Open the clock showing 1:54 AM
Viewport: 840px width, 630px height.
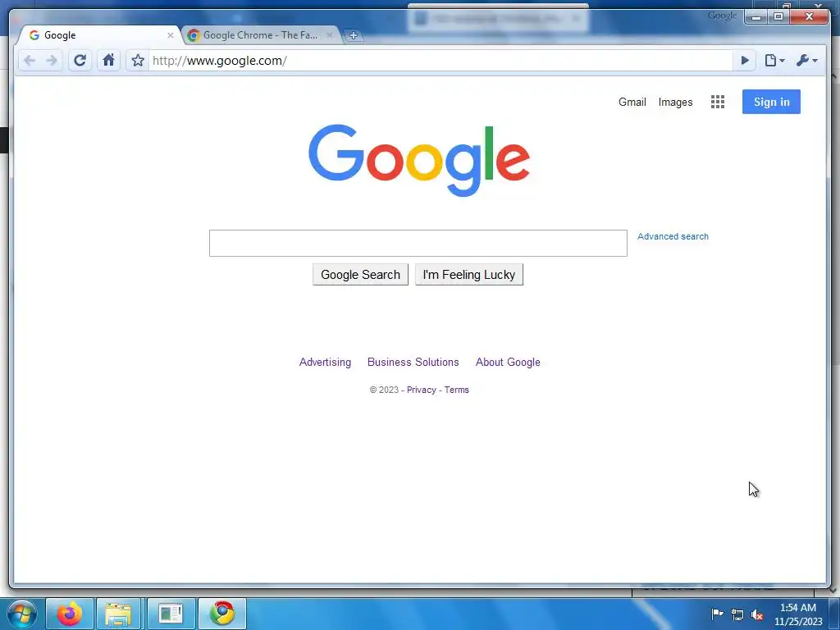pos(797,614)
